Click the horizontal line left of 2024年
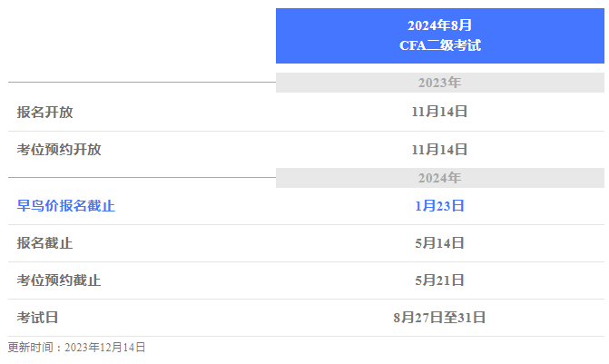The height and width of the screenshot is (364, 609). click(x=142, y=178)
